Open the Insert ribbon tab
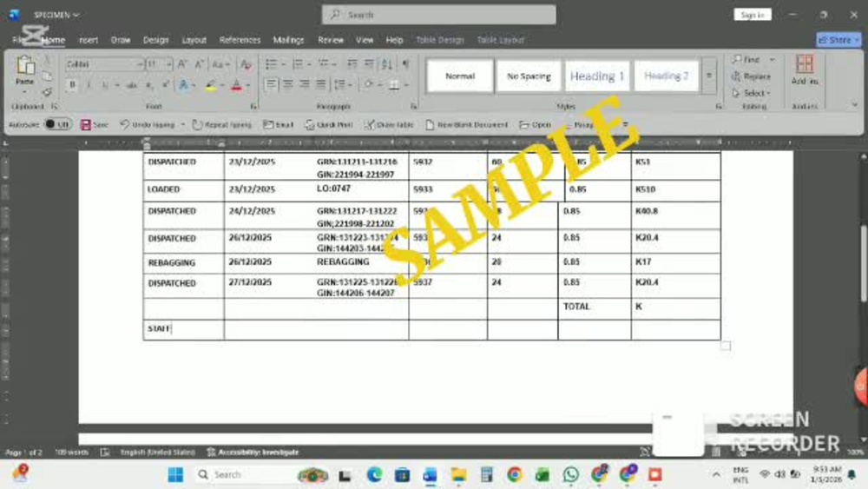The height and width of the screenshot is (489, 868). tap(88, 40)
